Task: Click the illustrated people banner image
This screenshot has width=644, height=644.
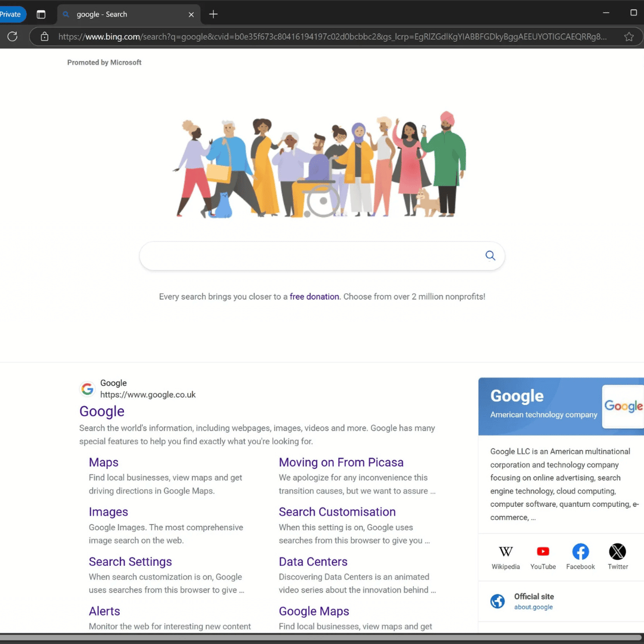Action: (x=320, y=163)
